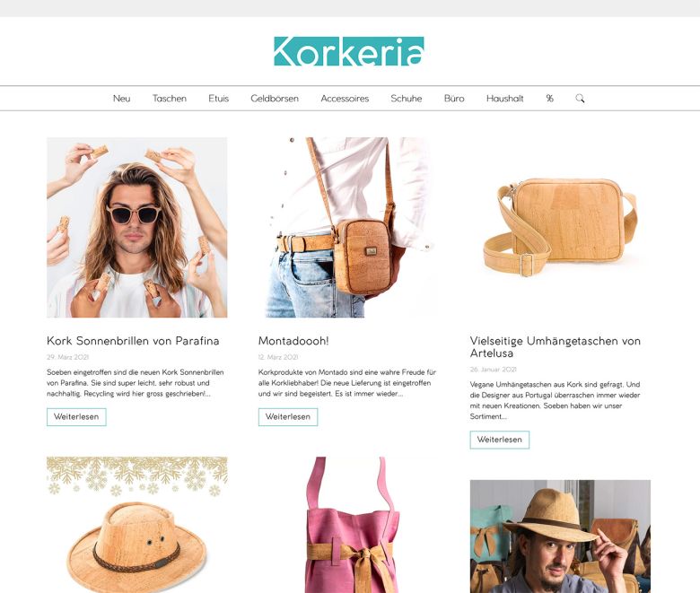The image size is (700, 593).
Task: Open the Kork Sonnenbrillen von Parafina title
Action: [x=133, y=341]
